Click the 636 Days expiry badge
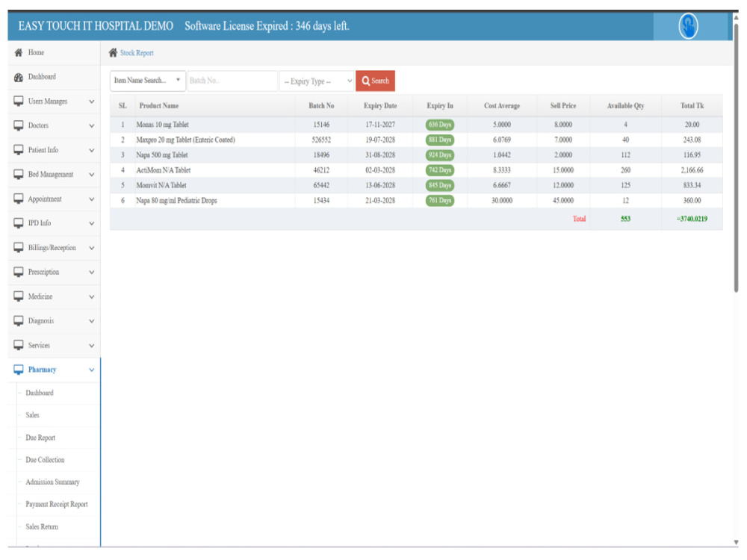747x560 pixels. pos(440,125)
